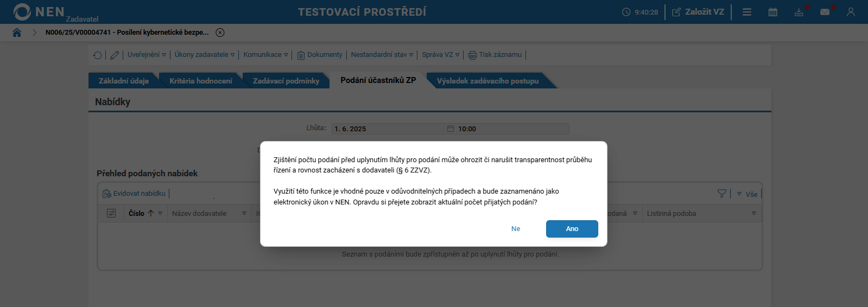Click the table column settings icon
This screenshot has height=307, width=868.
111,213
